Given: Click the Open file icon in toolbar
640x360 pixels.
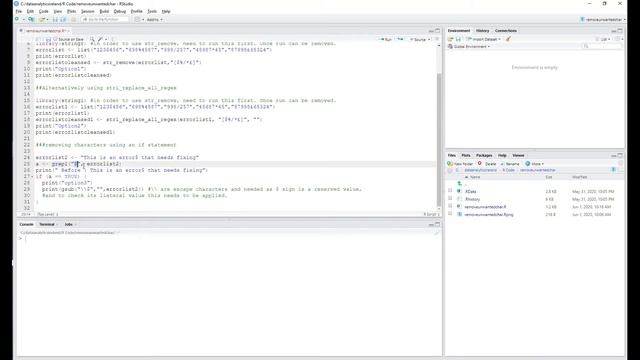Looking at the screenshot, I should pos(42,19).
